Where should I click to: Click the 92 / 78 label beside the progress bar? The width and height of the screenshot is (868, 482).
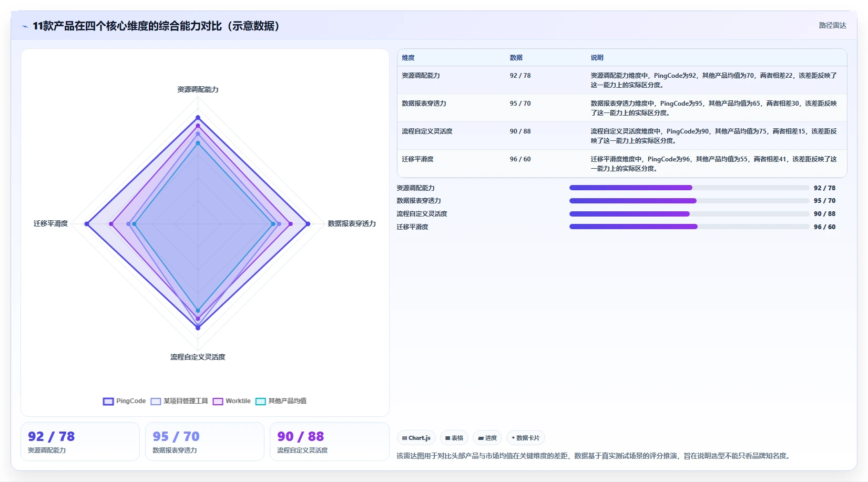824,188
